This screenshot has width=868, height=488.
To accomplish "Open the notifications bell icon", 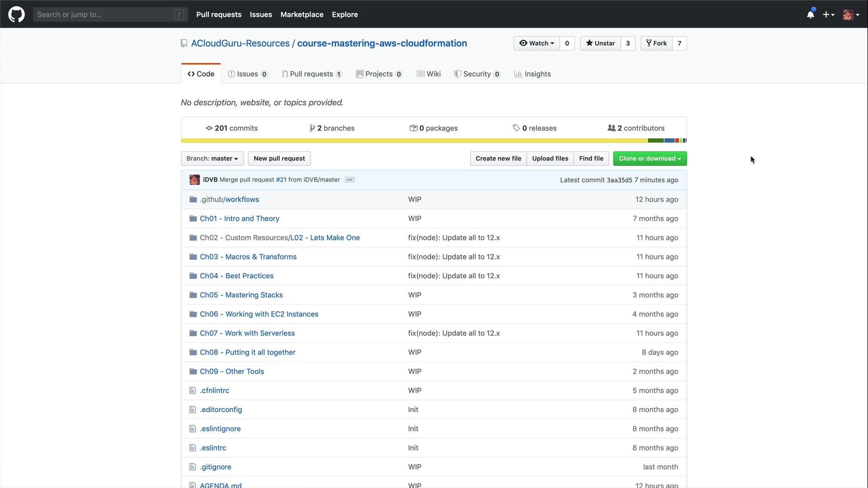I will [x=811, y=14].
